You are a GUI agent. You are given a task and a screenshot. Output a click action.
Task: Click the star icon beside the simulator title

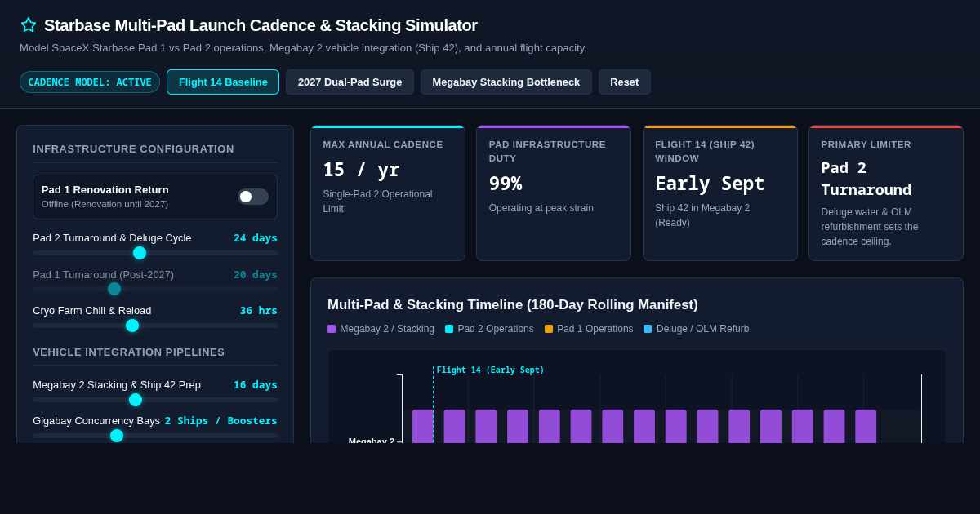(x=29, y=25)
